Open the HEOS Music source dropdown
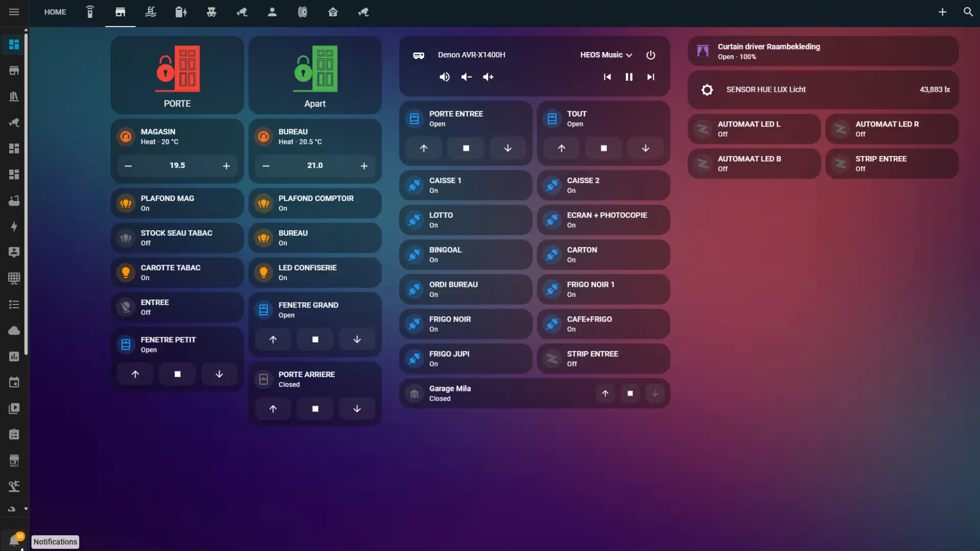Screen dimensions: 980x551 [x=605, y=55]
